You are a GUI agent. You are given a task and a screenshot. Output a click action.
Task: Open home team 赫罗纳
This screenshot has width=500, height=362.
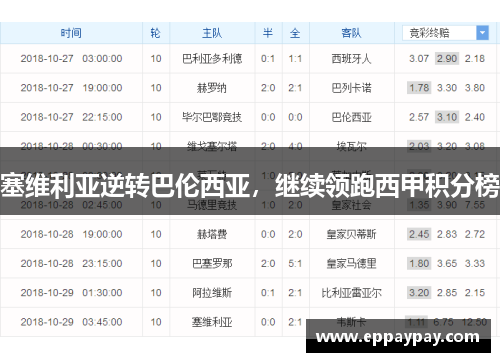coord(212,88)
